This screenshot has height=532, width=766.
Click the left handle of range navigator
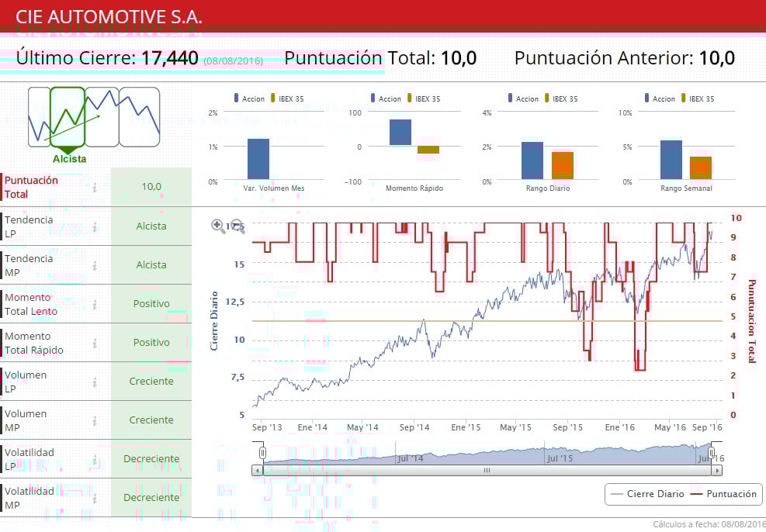(x=262, y=453)
